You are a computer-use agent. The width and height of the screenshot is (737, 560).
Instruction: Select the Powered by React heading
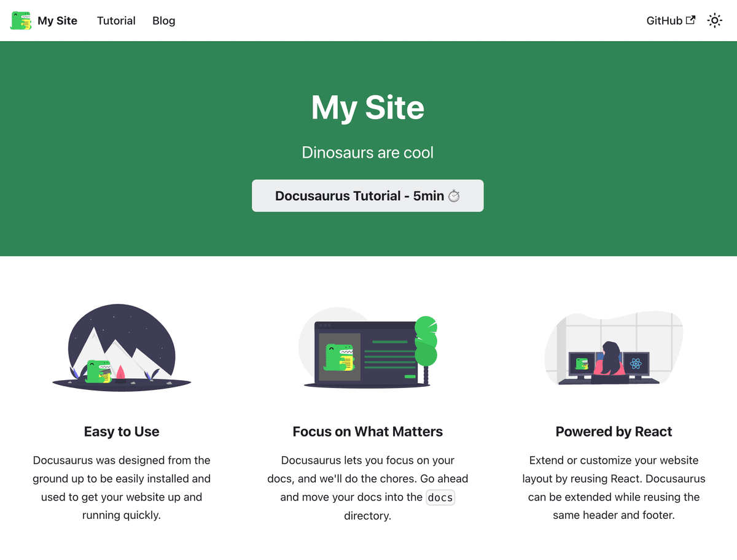(614, 432)
